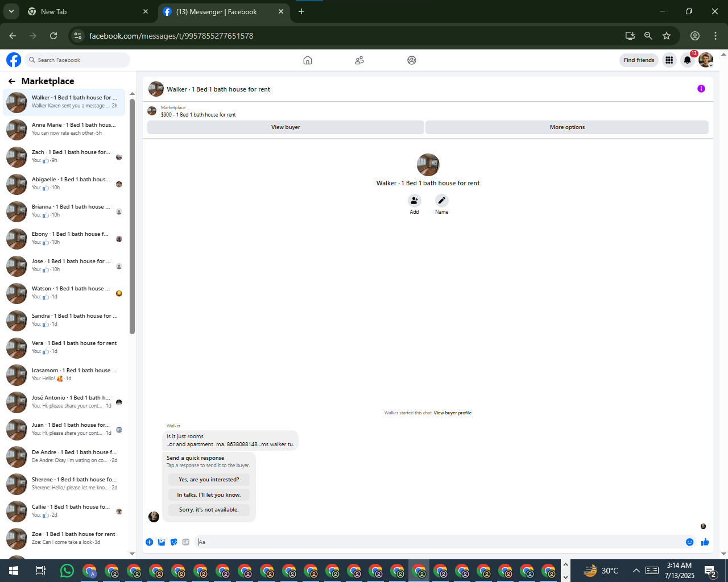The height and width of the screenshot is (582, 728).
Task: Click the Find friends button
Action: coord(639,60)
